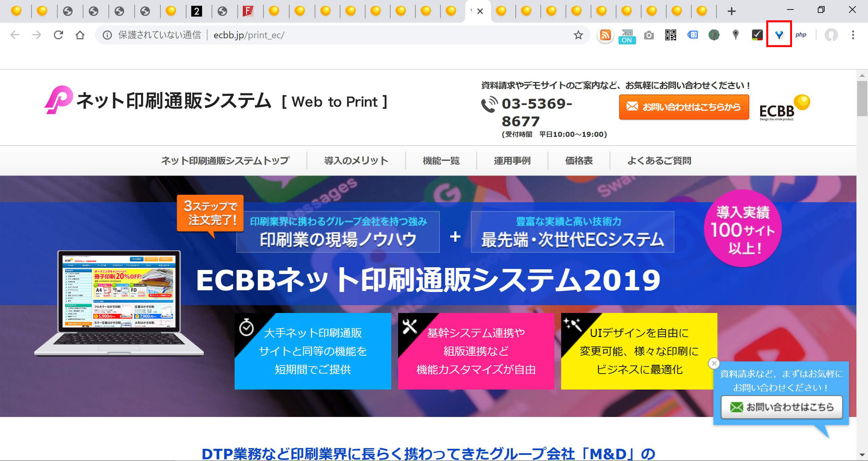Viewport: 868px width, 461px height.
Task: Switch to the tab with F icon
Action: pyautogui.click(x=248, y=12)
